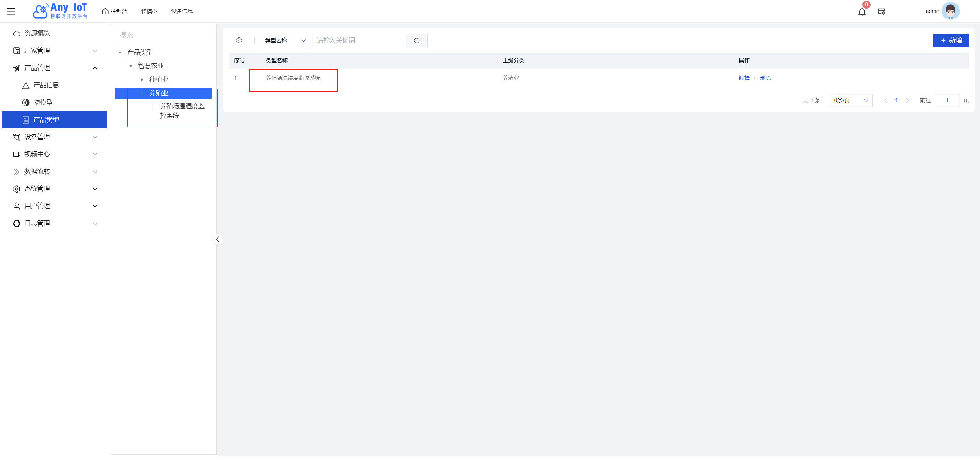Image resolution: width=980 pixels, height=460 pixels.
Task: Expand the 种植业 tree node
Action: click(142, 80)
